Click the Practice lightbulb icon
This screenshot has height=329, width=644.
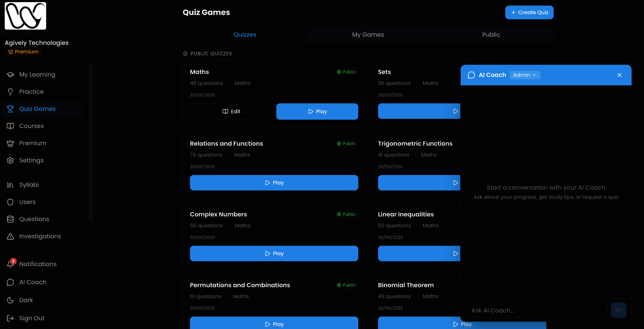[10, 92]
